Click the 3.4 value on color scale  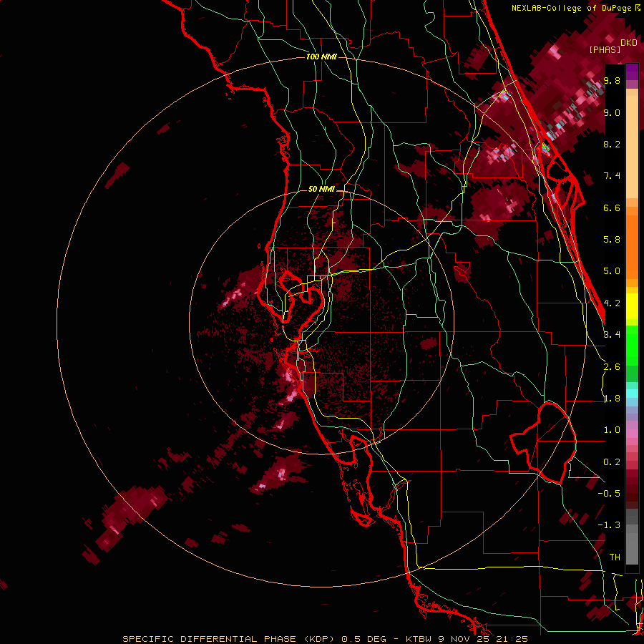pyautogui.click(x=612, y=335)
